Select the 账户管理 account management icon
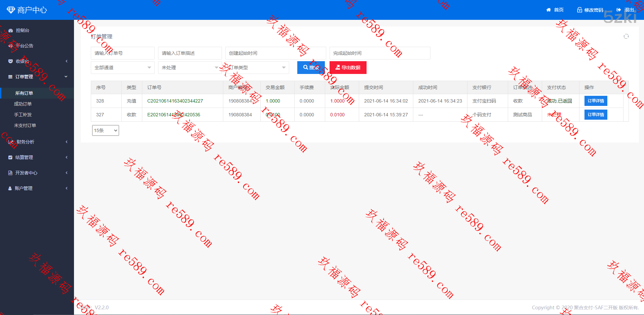The height and width of the screenshot is (315, 644). click(9, 188)
